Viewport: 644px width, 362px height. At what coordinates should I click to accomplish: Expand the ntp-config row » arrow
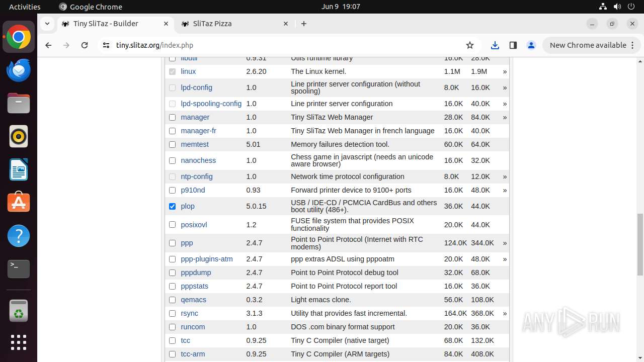pyautogui.click(x=505, y=176)
